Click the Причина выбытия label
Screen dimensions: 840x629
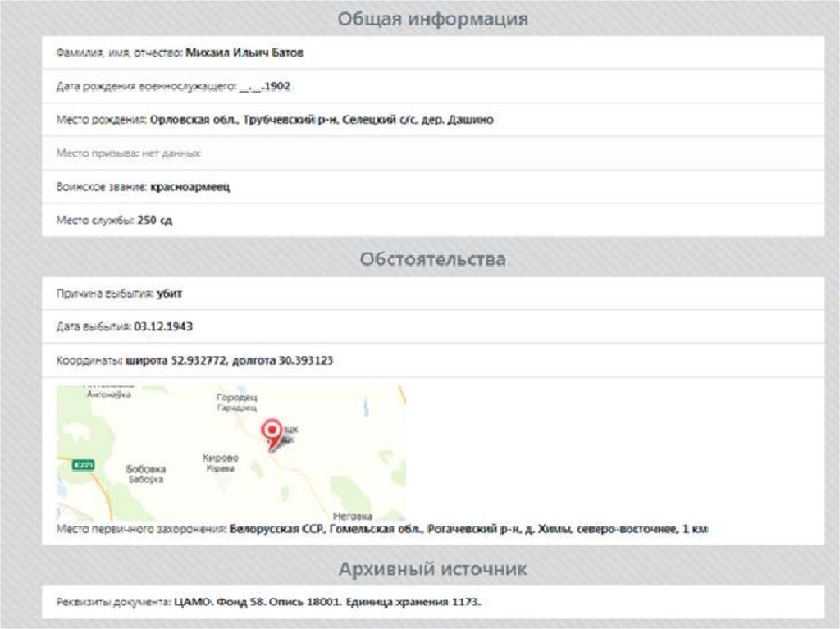click(105, 294)
